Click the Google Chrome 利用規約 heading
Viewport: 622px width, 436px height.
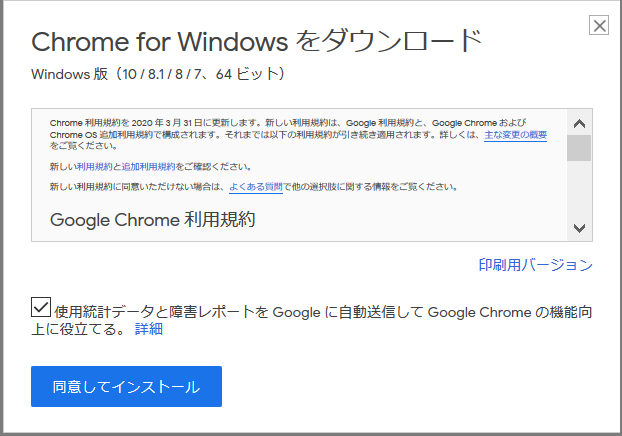152,219
